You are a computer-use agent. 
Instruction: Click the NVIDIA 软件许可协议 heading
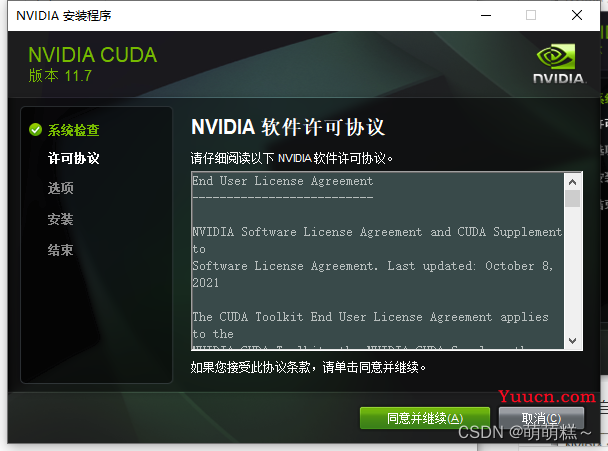[288, 128]
